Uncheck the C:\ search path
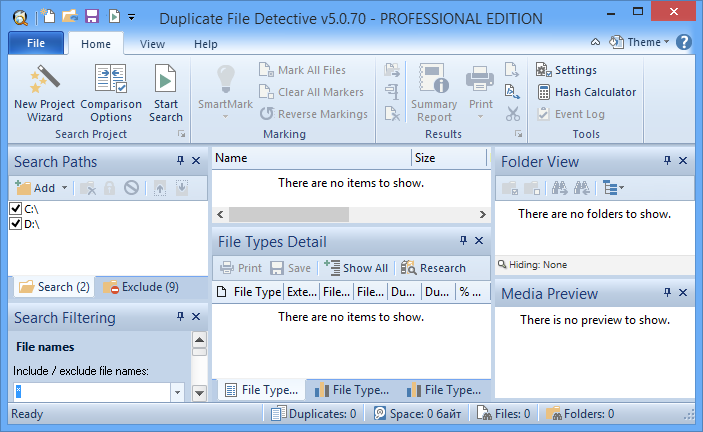 point(16,208)
